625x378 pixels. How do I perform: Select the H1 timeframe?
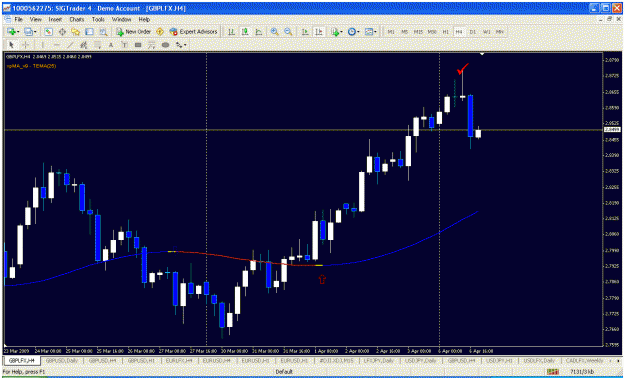click(x=446, y=32)
